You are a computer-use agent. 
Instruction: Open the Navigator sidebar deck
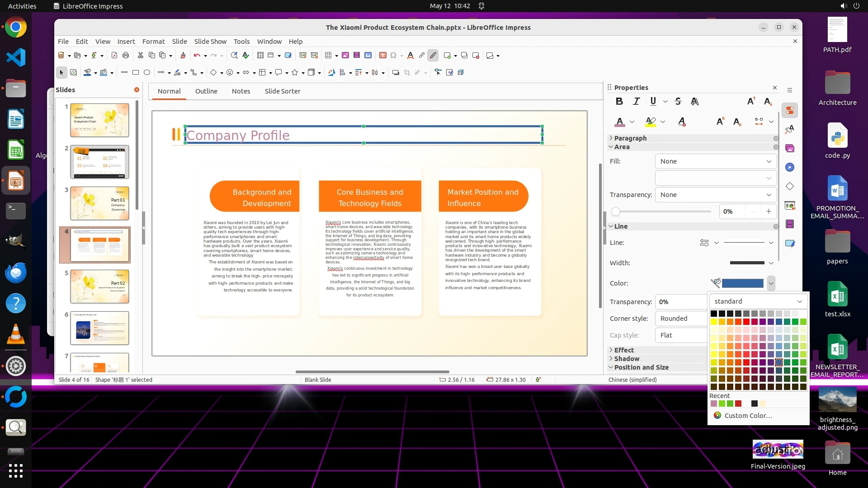pyautogui.click(x=790, y=167)
